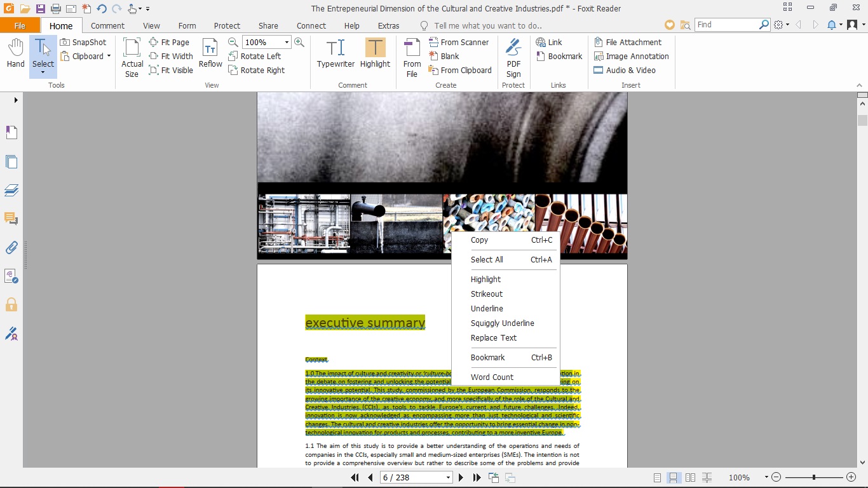Insert a File Attachment
868x488 pixels.
pyautogui.click(x=628, y=42)
